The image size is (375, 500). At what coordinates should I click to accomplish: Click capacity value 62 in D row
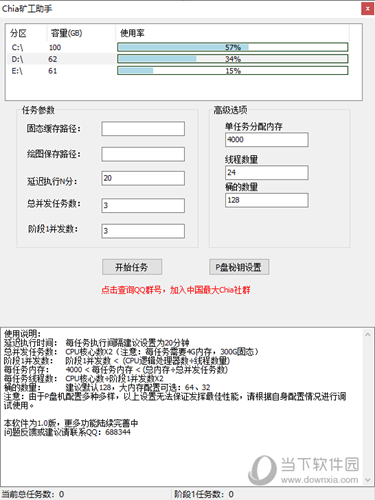[53, 59]
